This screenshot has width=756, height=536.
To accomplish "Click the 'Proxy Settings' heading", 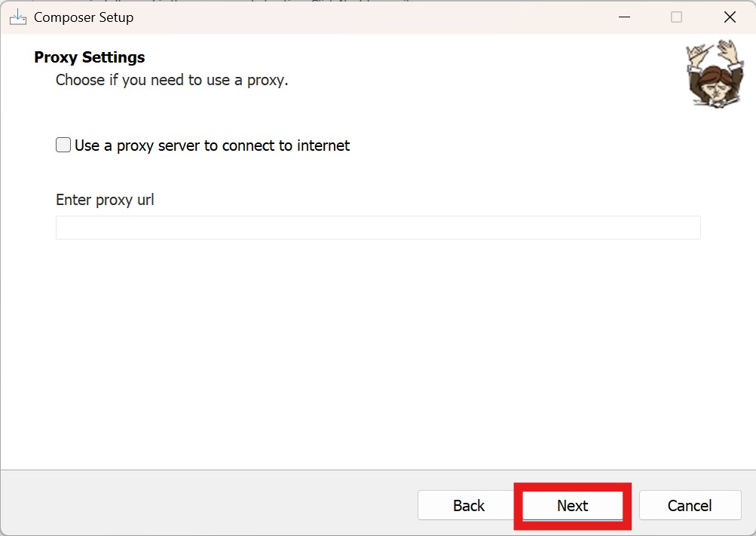I will (90, 57).
